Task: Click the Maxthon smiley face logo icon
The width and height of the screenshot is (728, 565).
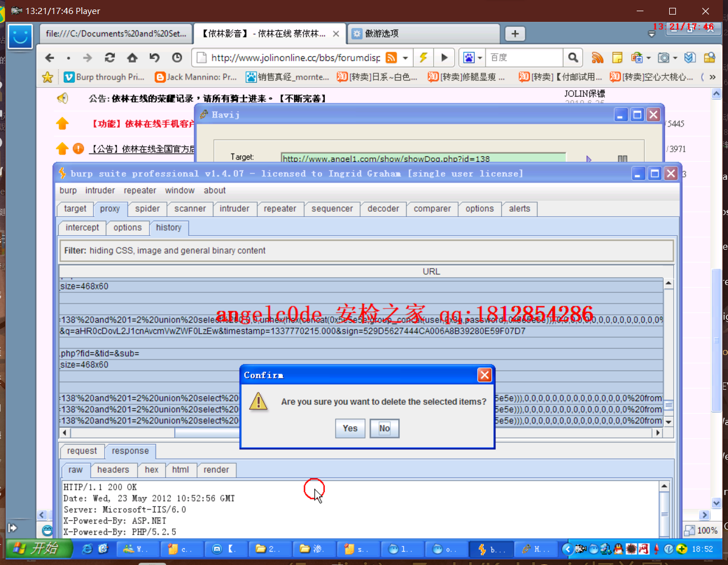Action: click(20, 37)
